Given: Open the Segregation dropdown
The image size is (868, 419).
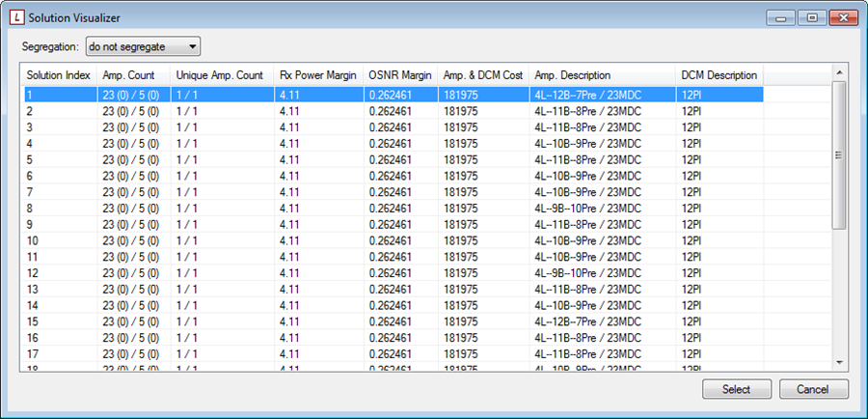Looking at the screenshot, I should point(143,46).
